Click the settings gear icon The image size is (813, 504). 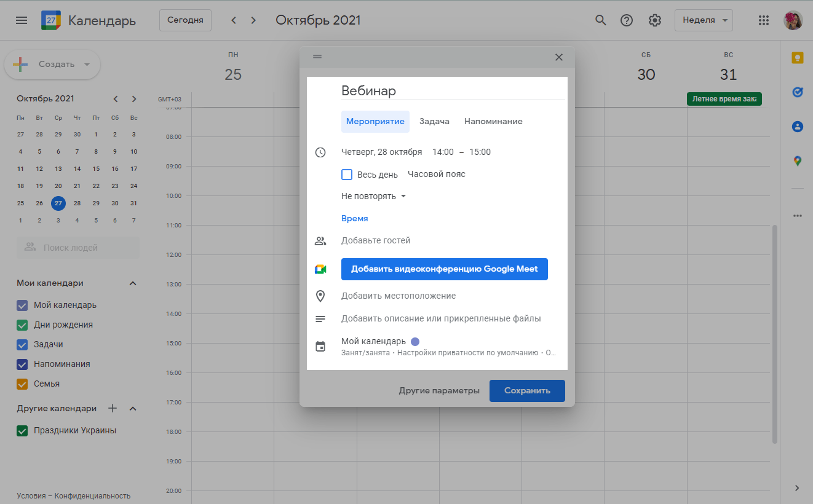[x=654, y=20]
